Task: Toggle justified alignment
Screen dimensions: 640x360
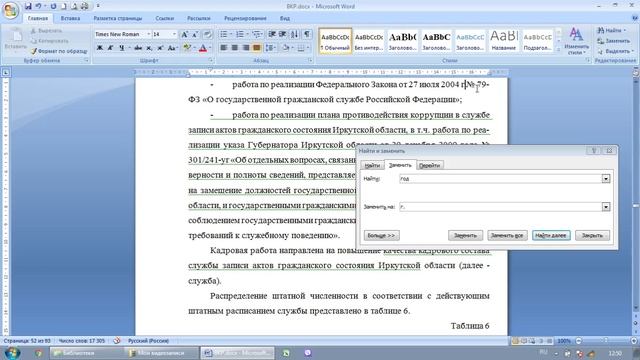Action: pos(256,48)
